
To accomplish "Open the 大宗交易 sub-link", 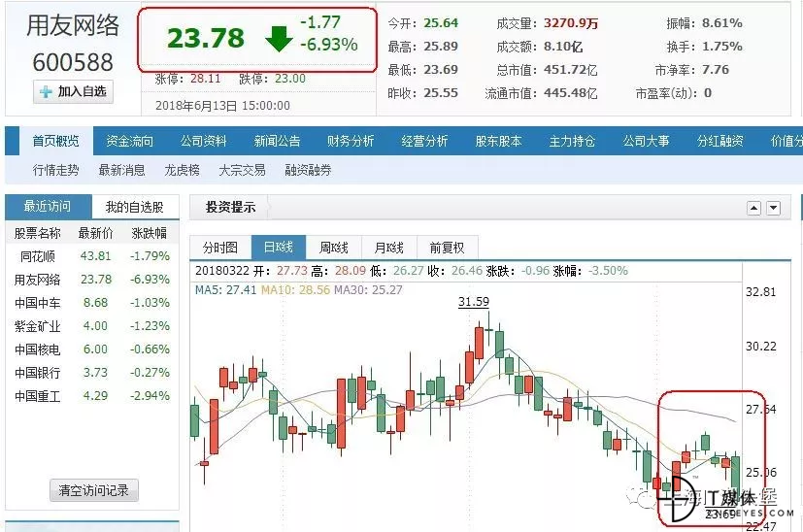I will click(x=242, y=170).
